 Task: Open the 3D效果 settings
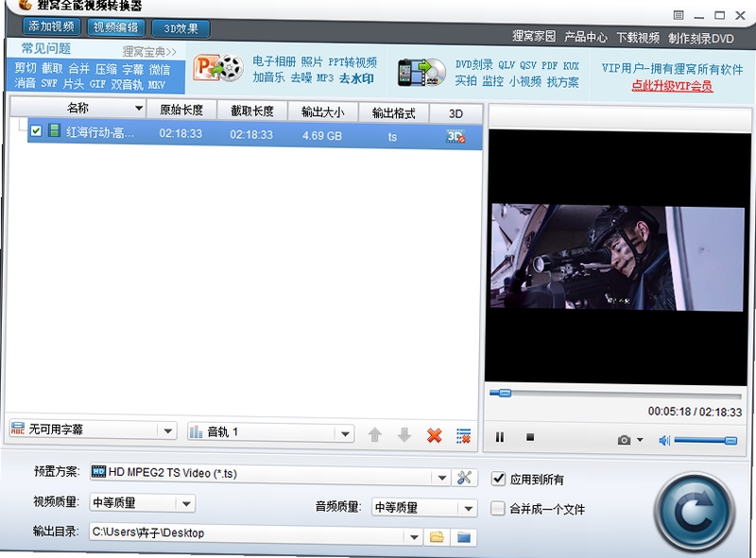[x=180, y=28]
